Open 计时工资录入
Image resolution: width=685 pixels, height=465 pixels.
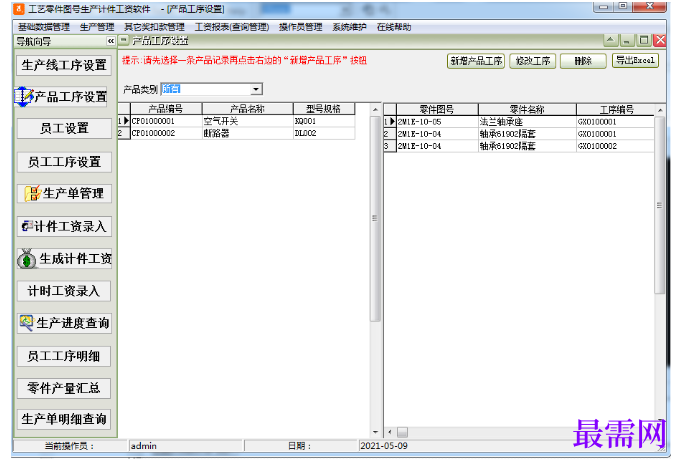click(x=64, y=291)
